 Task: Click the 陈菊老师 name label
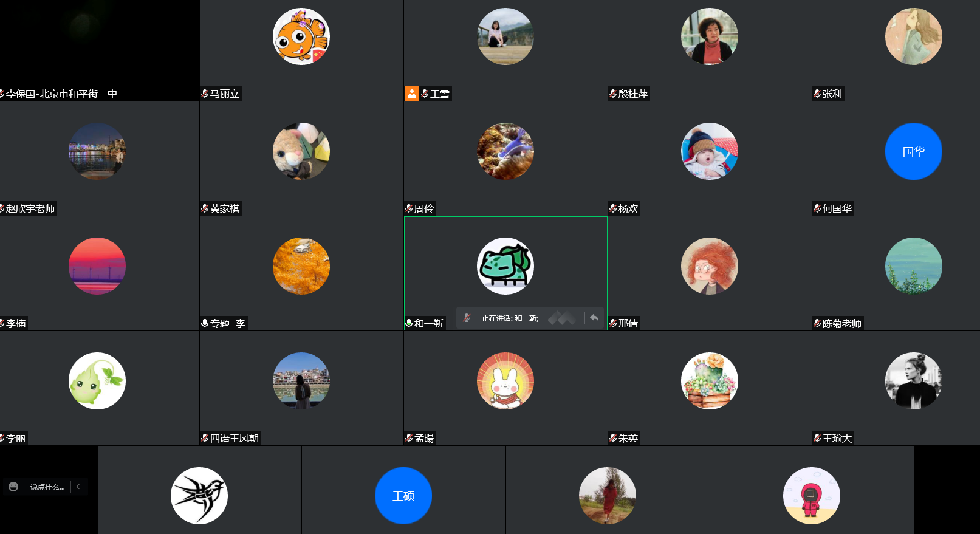pyautogui.click(x=841, y=323)
